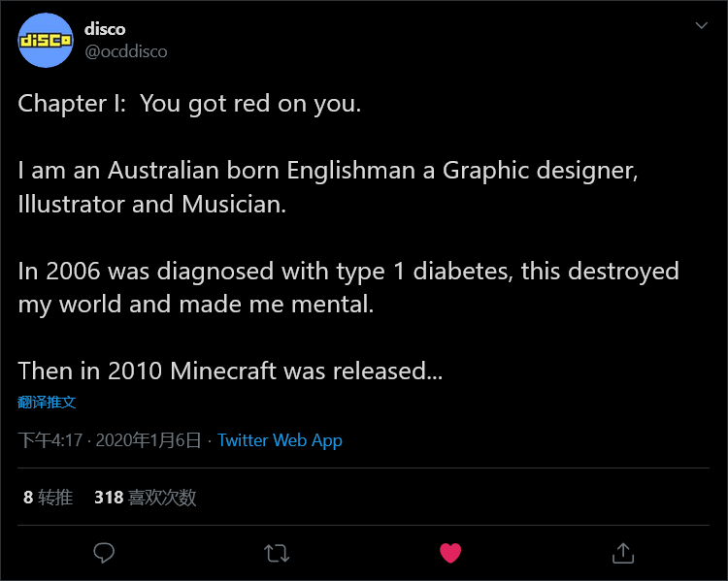Click the word "Illustrator" in the tweet
Viewport: 728px width, 581px height.
point(72,204)
